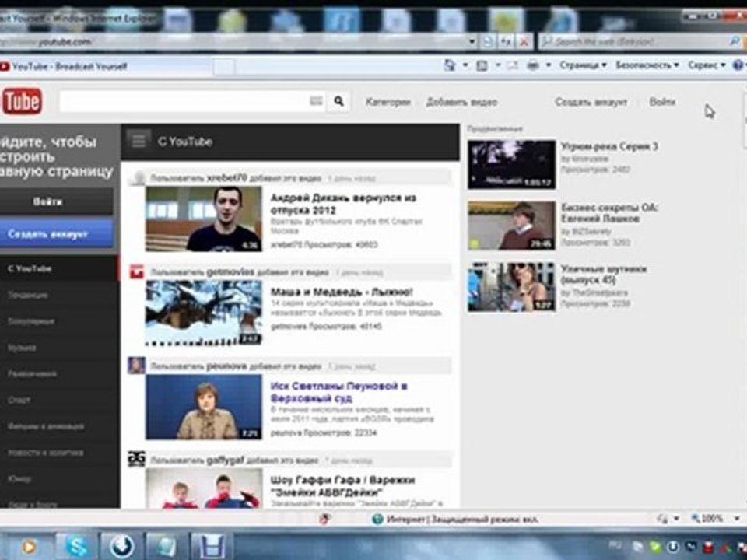Click the list icon beside 'С YouTube'

click(x=139, y=141)
